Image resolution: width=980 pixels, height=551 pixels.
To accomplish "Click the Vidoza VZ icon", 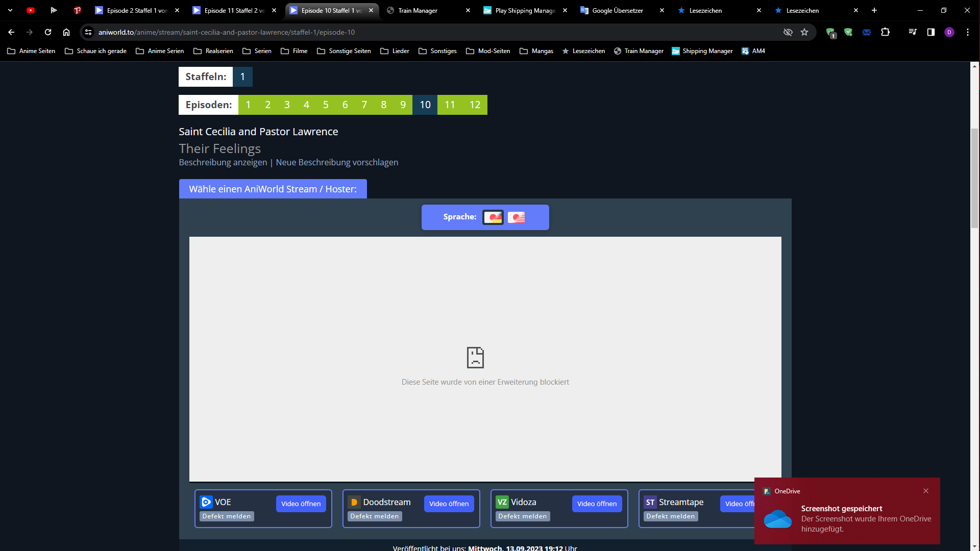I will coord(502,502).
